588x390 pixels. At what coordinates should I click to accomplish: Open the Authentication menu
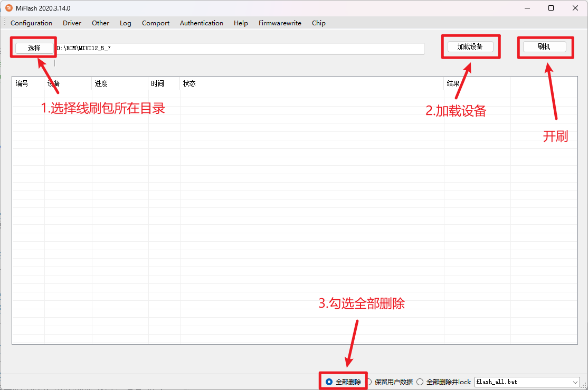[201, 23]
